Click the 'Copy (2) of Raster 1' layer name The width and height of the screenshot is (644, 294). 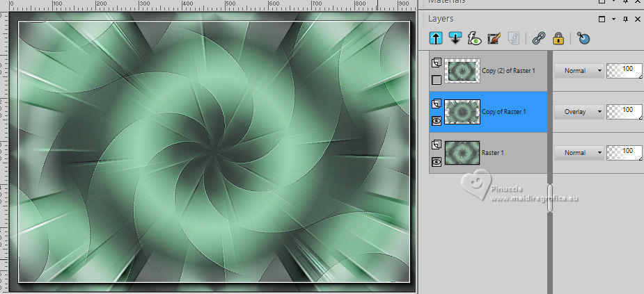(508, 70)
